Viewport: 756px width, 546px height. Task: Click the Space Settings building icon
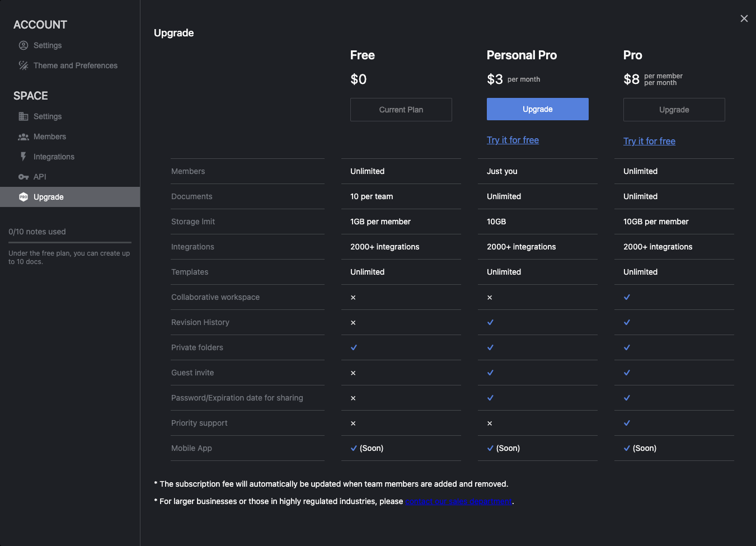(24, 116)
